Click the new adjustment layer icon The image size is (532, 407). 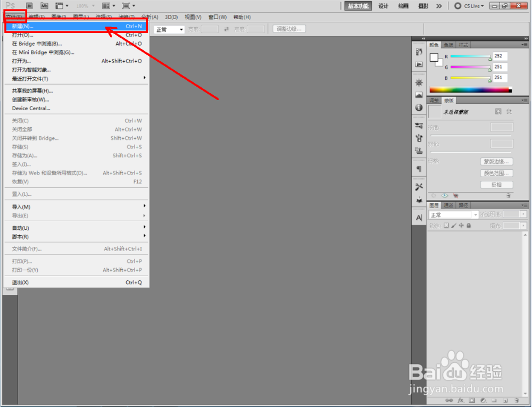tap(483, 400)
